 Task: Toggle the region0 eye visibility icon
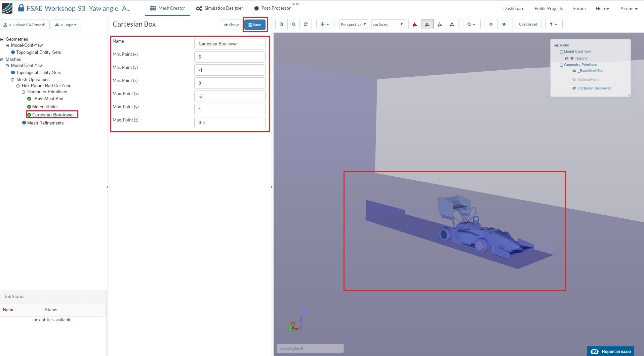(572, 59)
